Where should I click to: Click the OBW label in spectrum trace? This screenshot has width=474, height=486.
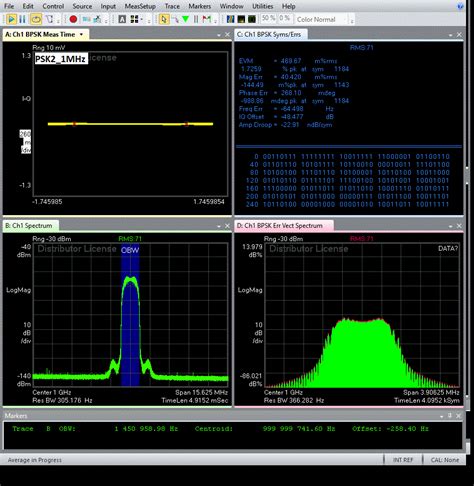click(130, 250)
